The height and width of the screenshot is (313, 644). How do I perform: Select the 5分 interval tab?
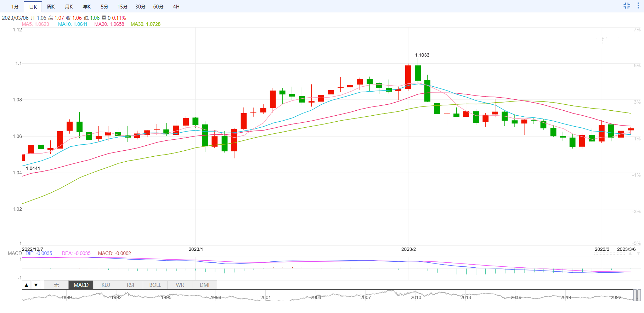pyautogui.click(x=104, y=7)
